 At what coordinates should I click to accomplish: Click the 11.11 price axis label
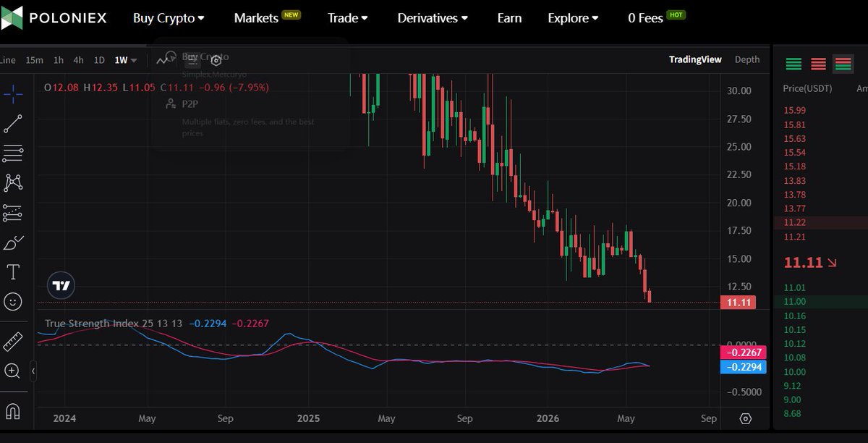(738, 302)
